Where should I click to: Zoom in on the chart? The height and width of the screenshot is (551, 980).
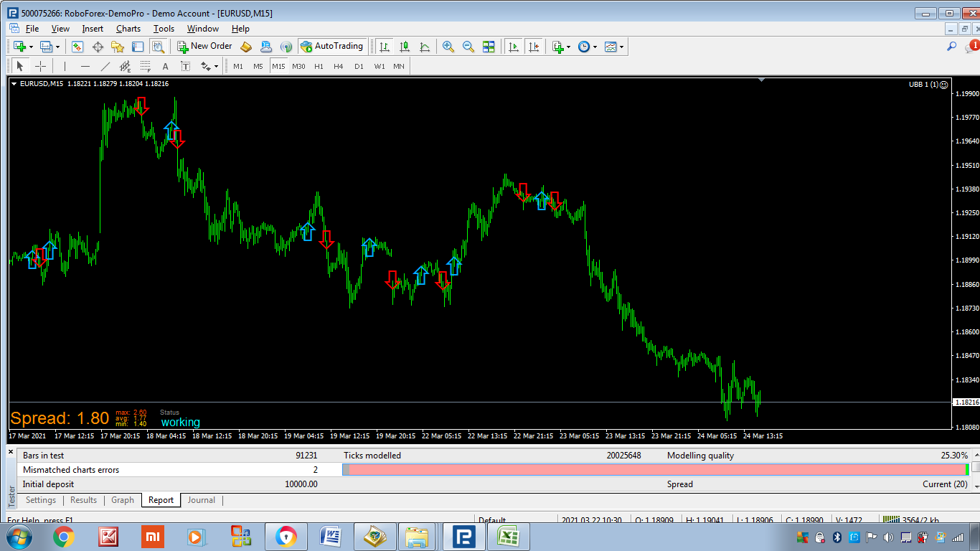point(448,47)
